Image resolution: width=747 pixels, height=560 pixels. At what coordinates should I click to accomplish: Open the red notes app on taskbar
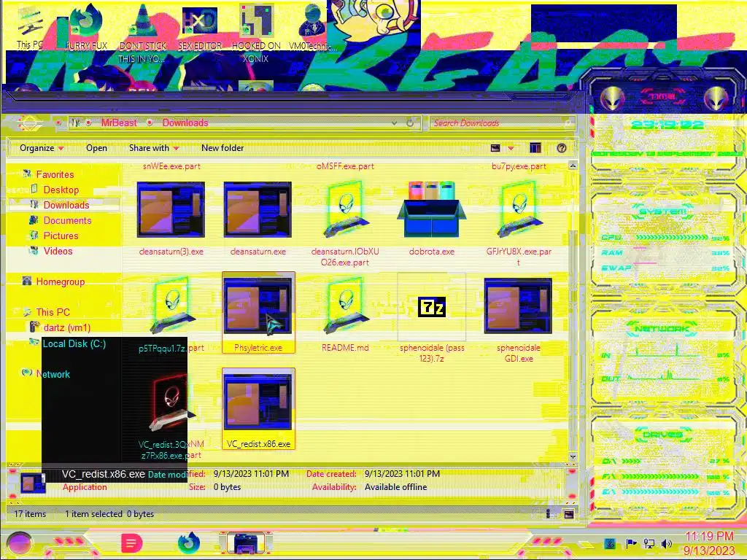132,543
